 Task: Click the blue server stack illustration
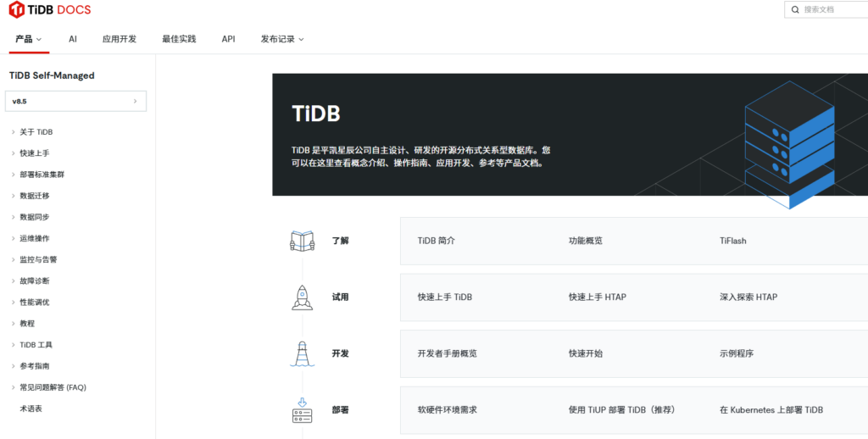click(x=789, y=145)
